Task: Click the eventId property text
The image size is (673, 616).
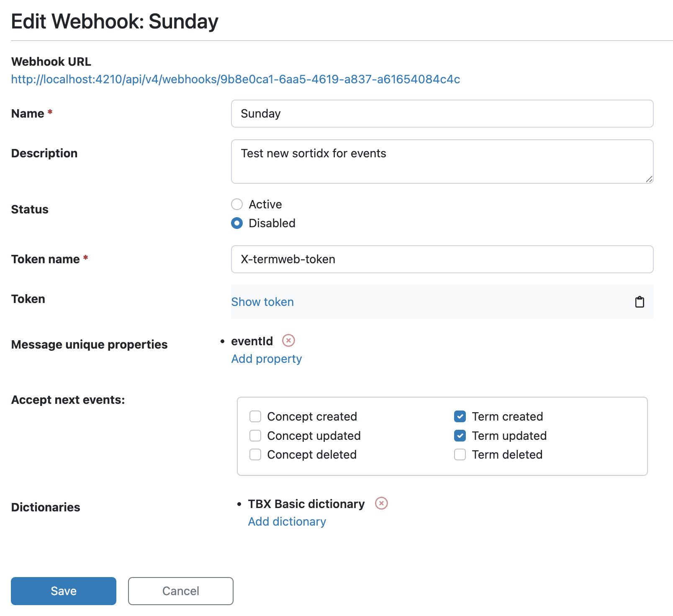Action: click(252, 341)
